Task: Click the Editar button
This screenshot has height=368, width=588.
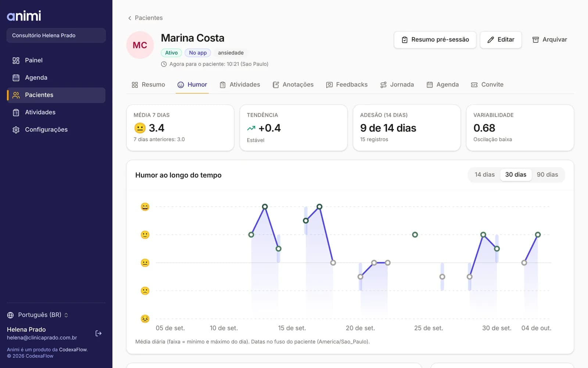Action: point(501,40)
